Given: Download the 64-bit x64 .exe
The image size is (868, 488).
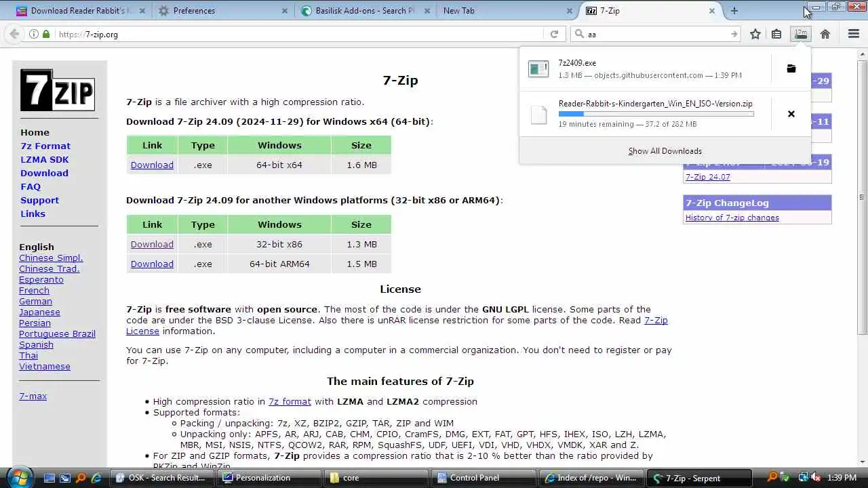Looking at the screenshot, I should [x=152, y=165].
